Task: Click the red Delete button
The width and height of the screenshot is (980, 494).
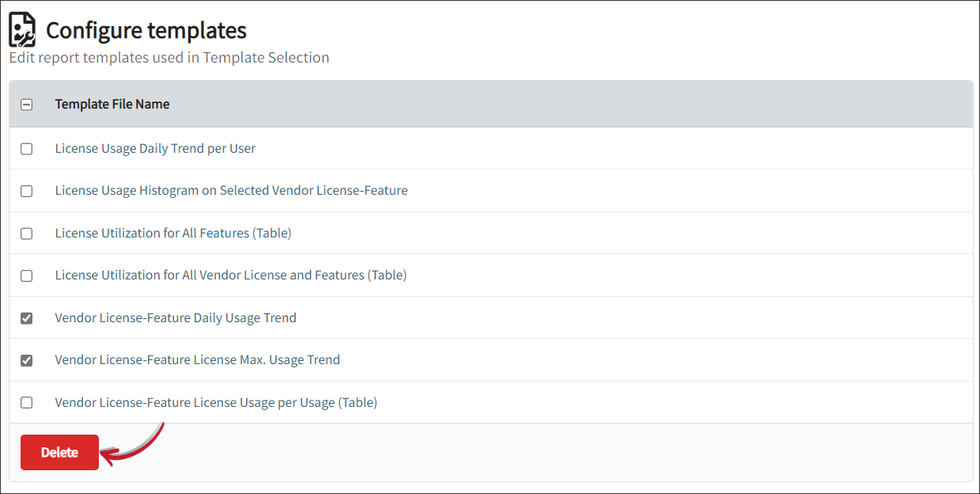Action: (59, 452)
